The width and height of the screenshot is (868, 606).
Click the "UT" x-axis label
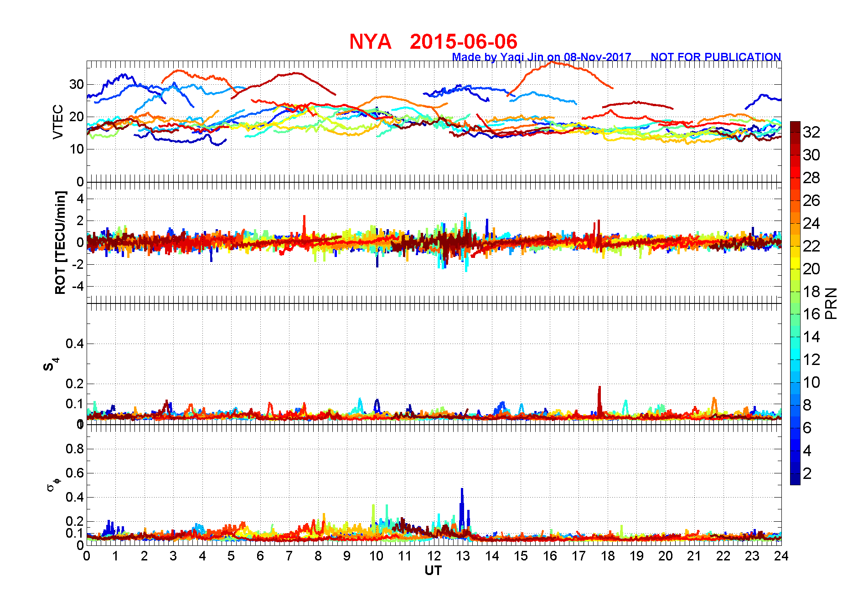pos(433,570)
